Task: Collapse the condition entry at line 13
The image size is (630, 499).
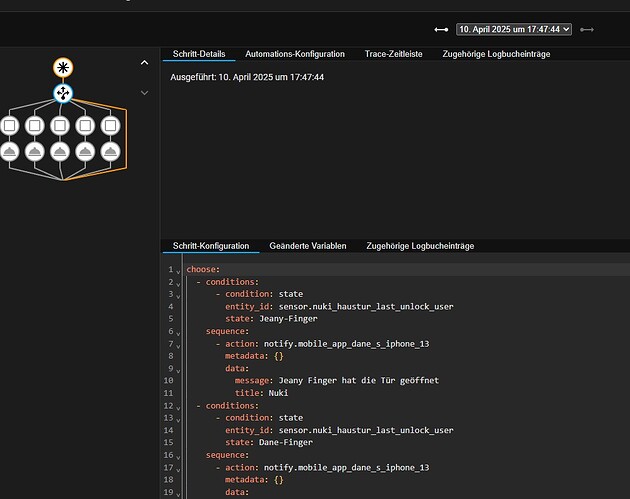Action: 178,420
